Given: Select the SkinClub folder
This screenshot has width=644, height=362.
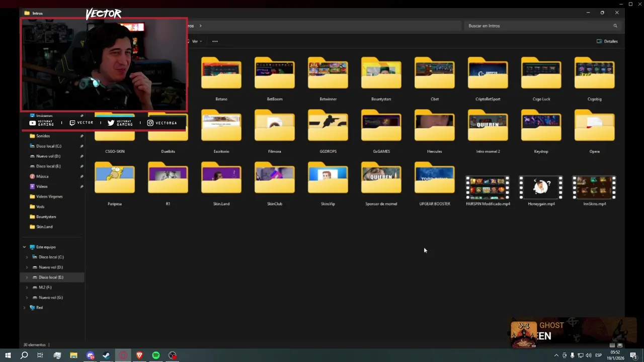Looking at the screenshot, I should pos(275,178).
